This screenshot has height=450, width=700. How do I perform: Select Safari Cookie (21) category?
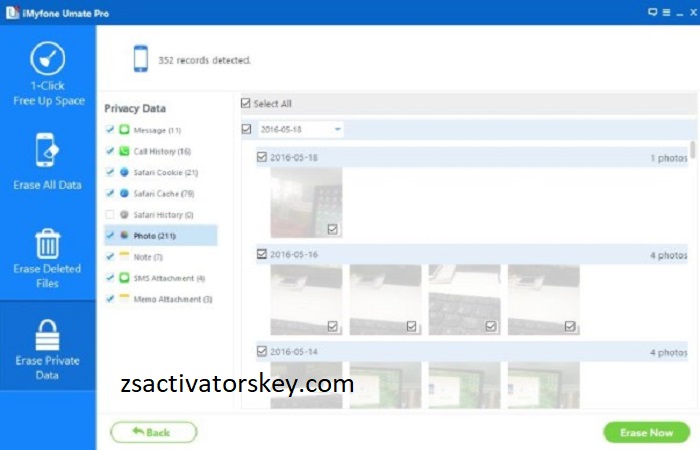click(166, 172)
